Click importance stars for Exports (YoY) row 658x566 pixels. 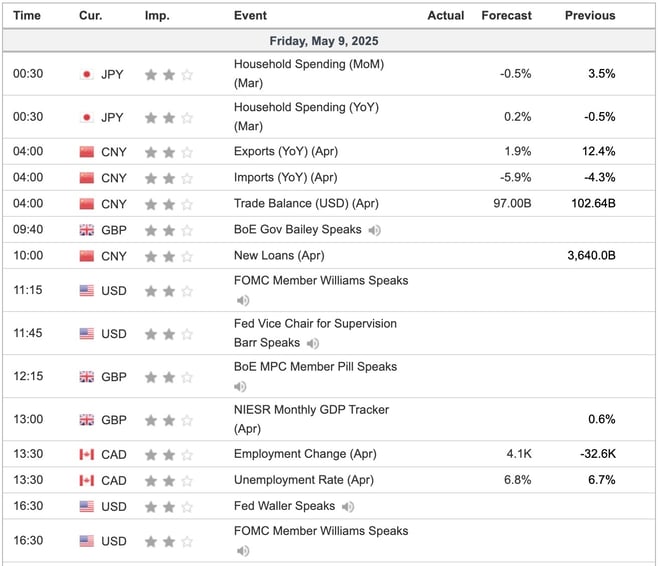pos(169,152)
